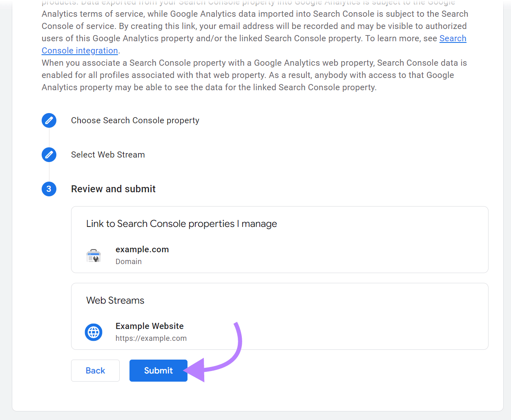The image size is (511, 420).
Task: Click the https://example.com URL text
Action: [151, 338]
